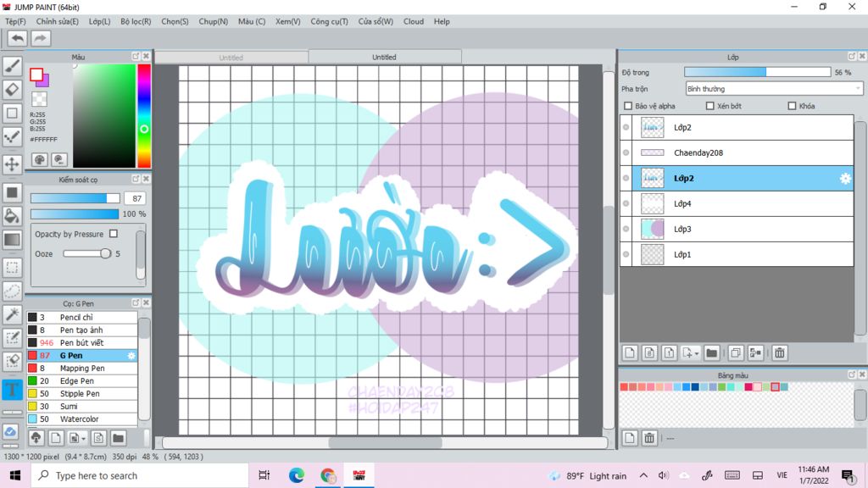
Task: Open Microsoft Edge from the taskbar
Action: (296, 475)
